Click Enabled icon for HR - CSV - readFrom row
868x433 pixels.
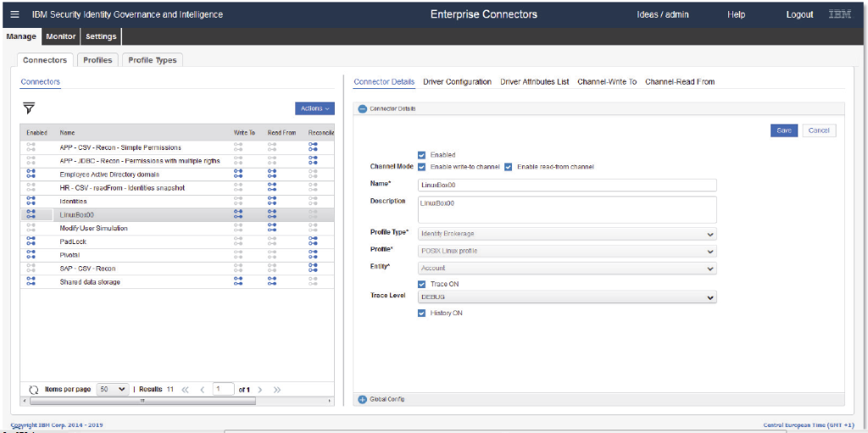[31, 188]
